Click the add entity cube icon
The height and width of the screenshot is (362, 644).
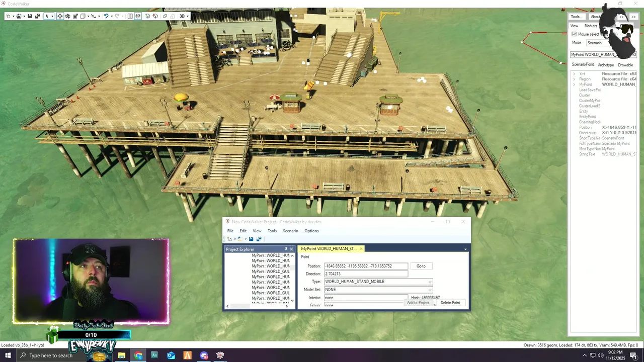[148, 16]
